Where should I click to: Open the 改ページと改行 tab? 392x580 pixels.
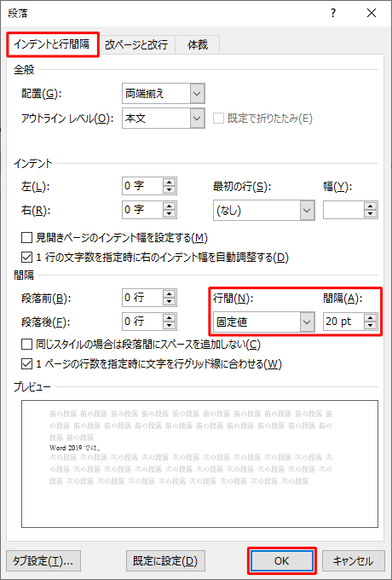pyautogui.click(x=136, y=45)
